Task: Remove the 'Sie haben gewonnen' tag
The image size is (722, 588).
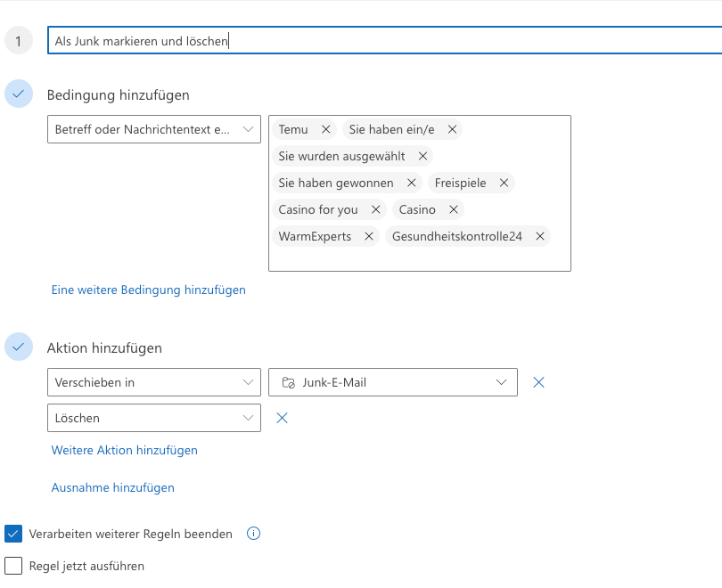Action: [x=411, y=183]
